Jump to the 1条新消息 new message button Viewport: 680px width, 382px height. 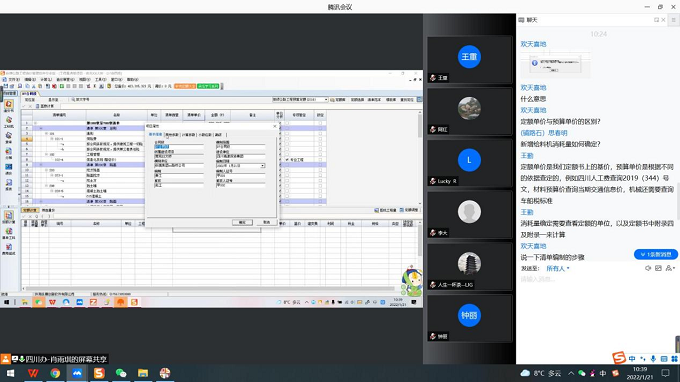pyautogui.click(x=656, y=255)
